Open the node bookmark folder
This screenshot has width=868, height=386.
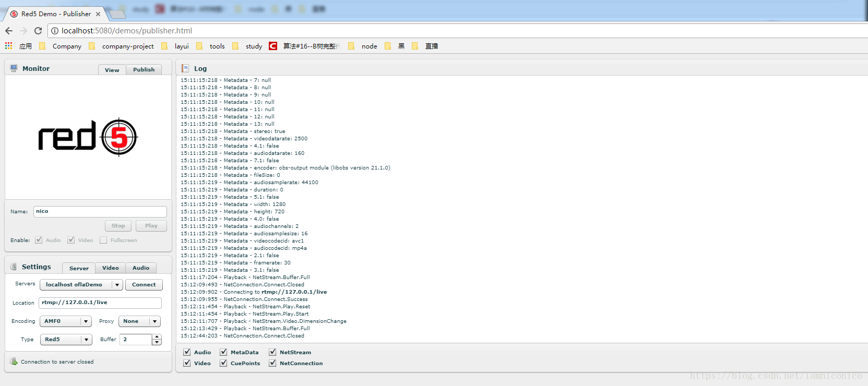click(x=363, y=46)
